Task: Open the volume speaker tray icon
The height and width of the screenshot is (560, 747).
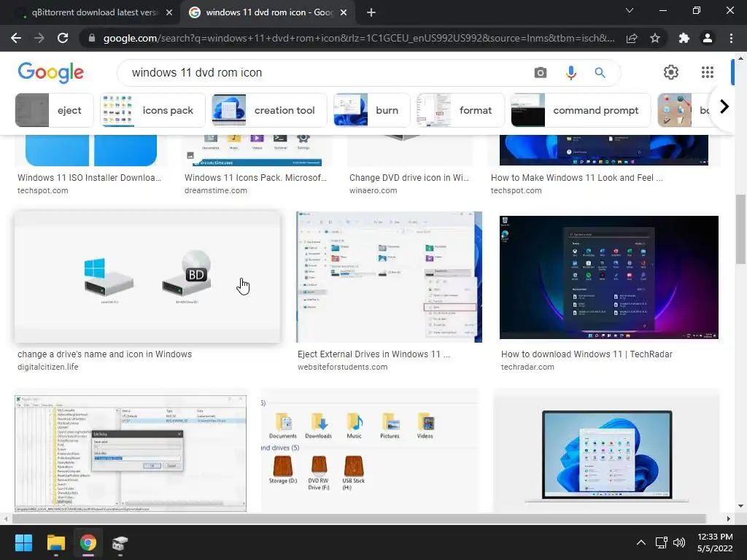Action: [679, 542]
